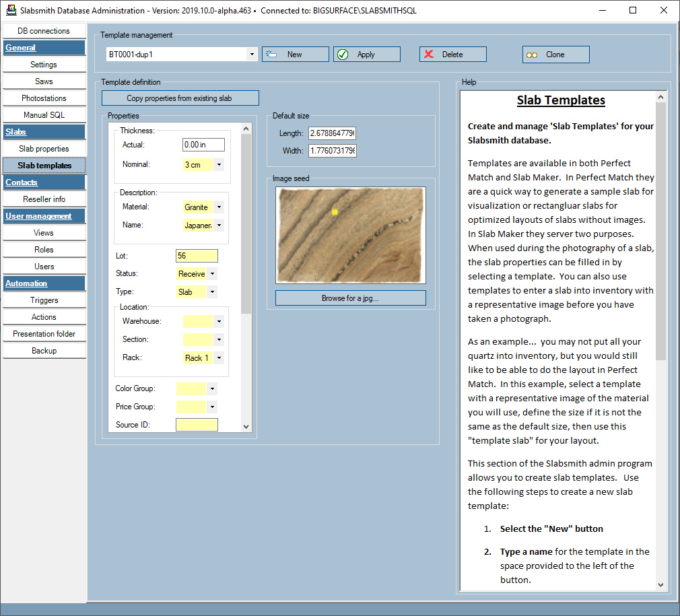Click the 'Slab Templates' help heading
The width and height of the screenshot is (680, 616).
coord(561,100)
